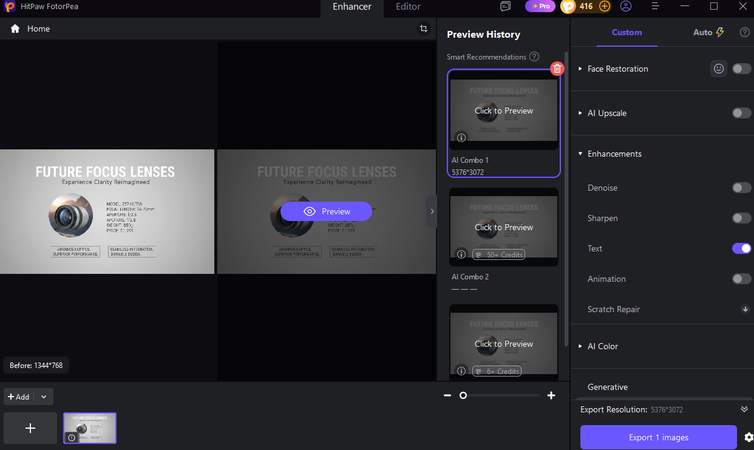Click the Preview History scrollbar
The image size is (754, 450).
(x=566, y=197)
